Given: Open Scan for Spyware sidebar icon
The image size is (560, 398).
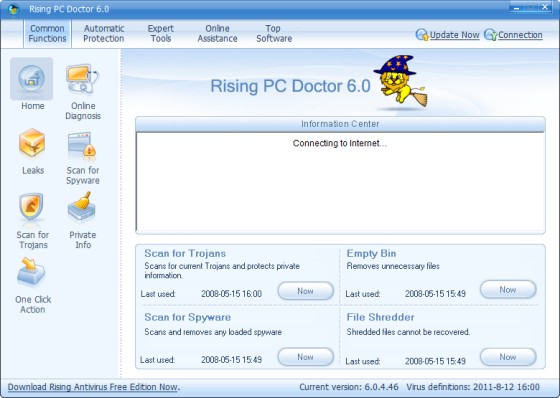Looking at the screenshot, I should coord(82,144).
